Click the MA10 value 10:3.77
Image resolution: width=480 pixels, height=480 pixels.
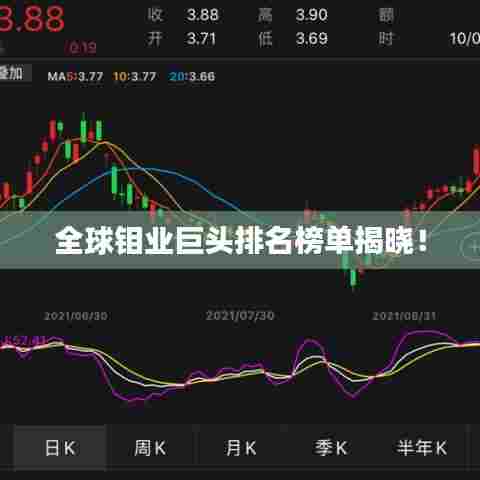(134, 76)
